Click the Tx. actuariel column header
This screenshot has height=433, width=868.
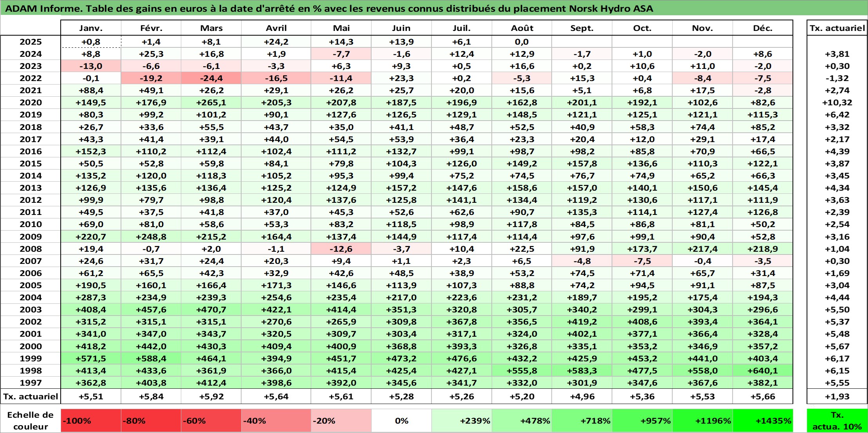837,28
